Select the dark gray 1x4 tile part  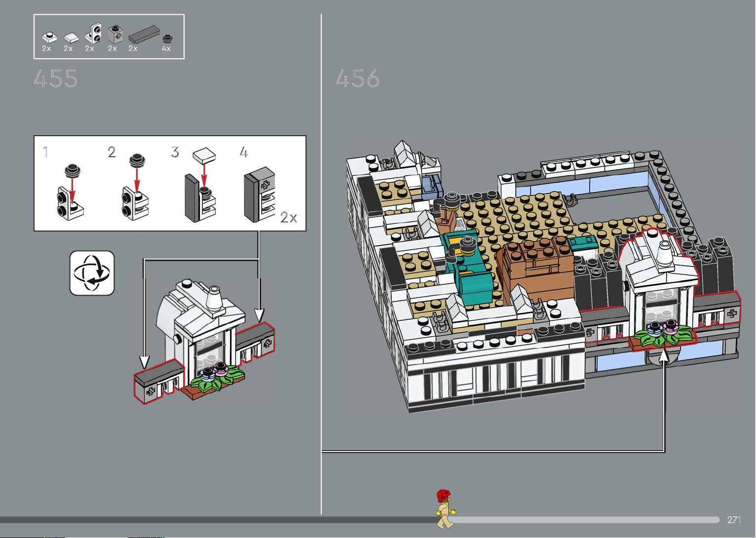pos(144,35)
